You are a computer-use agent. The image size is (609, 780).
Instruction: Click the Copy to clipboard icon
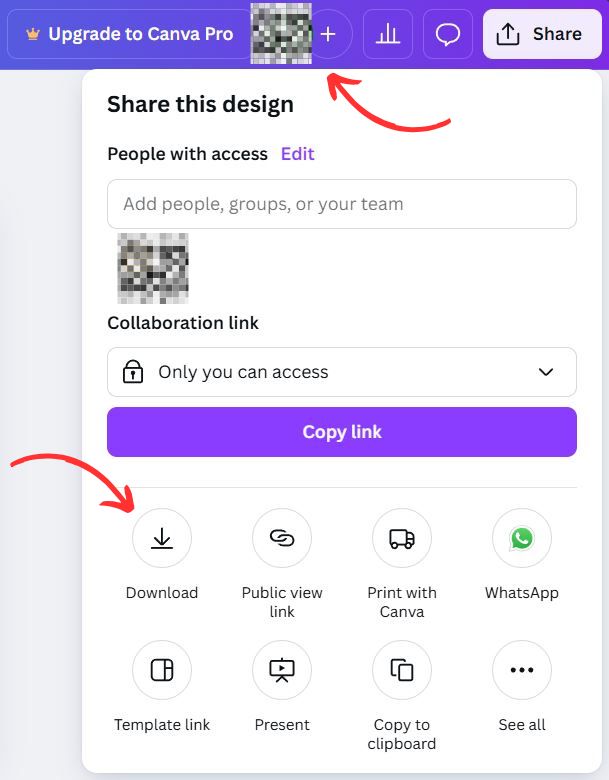[x=402, y=670]
